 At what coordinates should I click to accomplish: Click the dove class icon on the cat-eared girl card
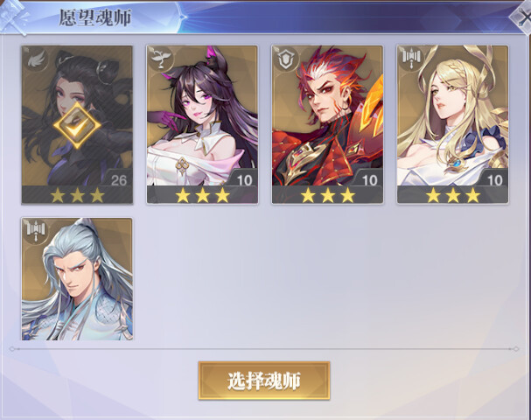161,59
